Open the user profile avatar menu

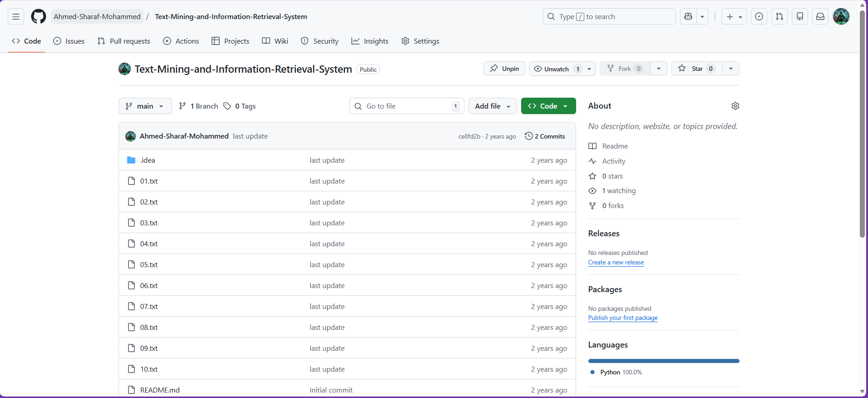[x=841, y=17]
